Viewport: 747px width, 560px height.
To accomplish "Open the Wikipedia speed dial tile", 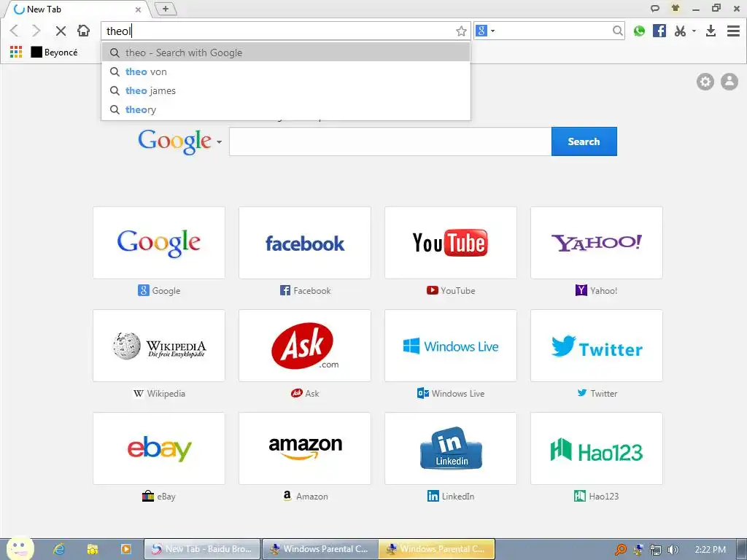I will tap(159, 346).
